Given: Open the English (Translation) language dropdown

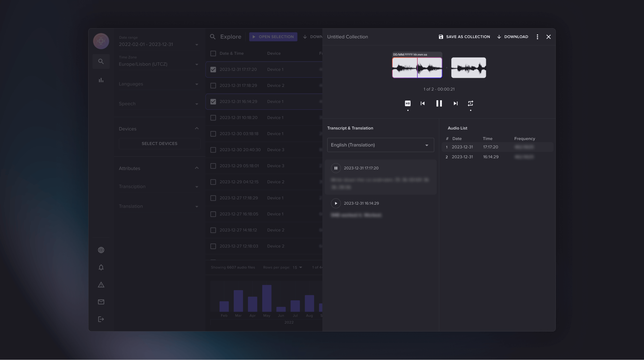Looking at the screenshot, I should coord(380,145).
